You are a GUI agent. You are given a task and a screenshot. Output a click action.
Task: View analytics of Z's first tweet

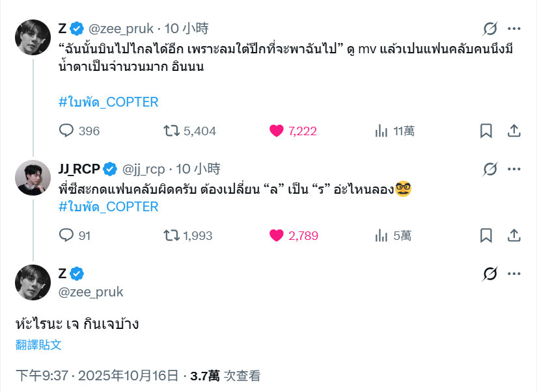(381, 131)
